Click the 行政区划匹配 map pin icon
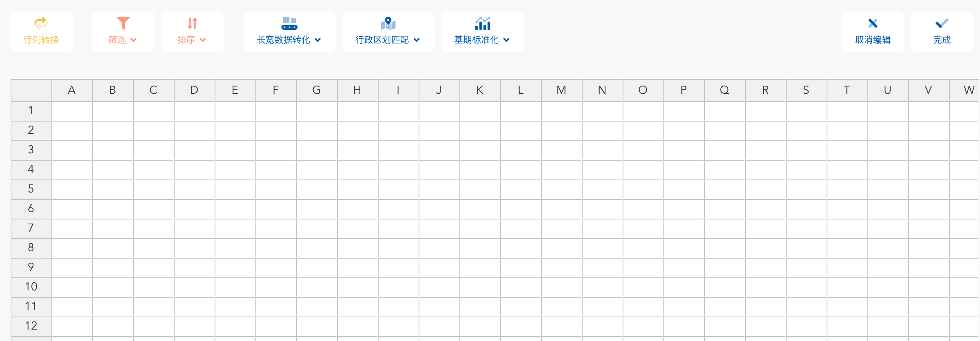This screenshot has height=341, width=980. coord(388,23)
